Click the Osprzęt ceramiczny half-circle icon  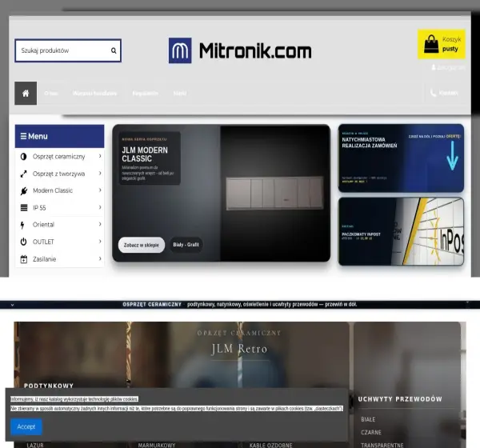[23, 157]
